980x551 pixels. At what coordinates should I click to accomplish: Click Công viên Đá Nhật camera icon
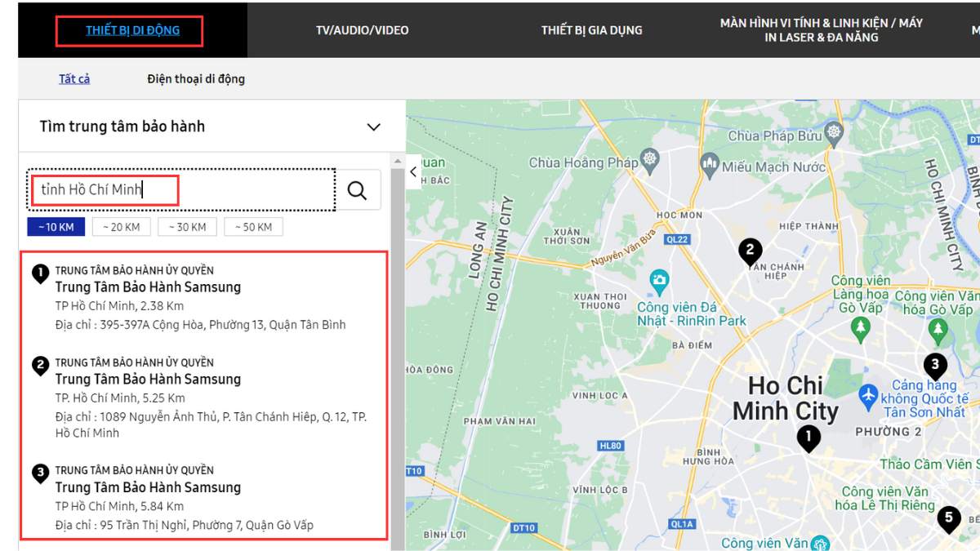pyautogui.click(x=659, y=282)
